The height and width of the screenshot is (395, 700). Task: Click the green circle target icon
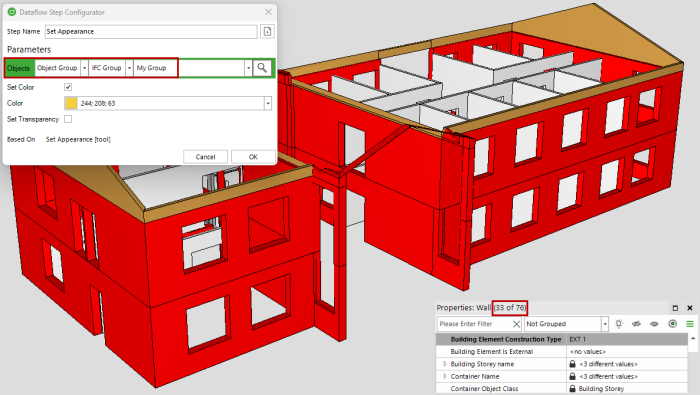672,324
